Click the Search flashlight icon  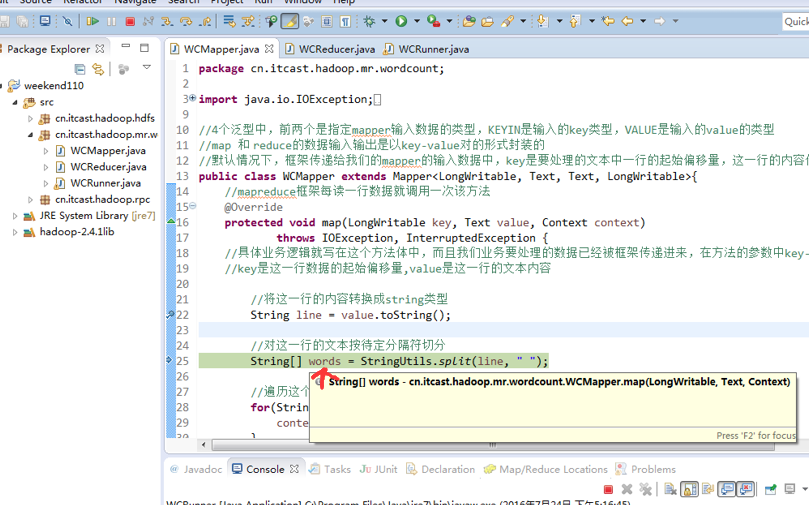tap(508, 21)
